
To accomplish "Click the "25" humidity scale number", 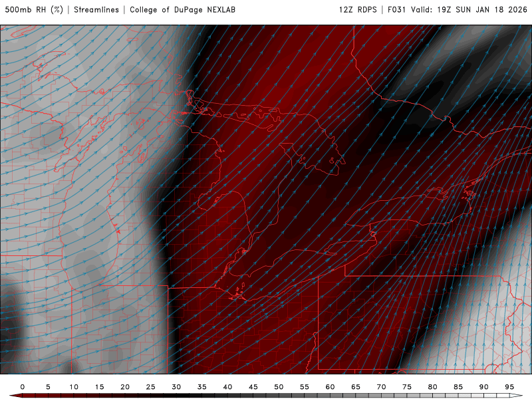I will point(151,387).
